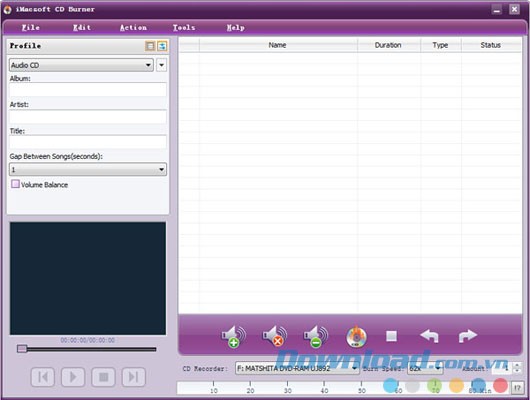
Task: Open the Tools menu
Action: [184, 27]
